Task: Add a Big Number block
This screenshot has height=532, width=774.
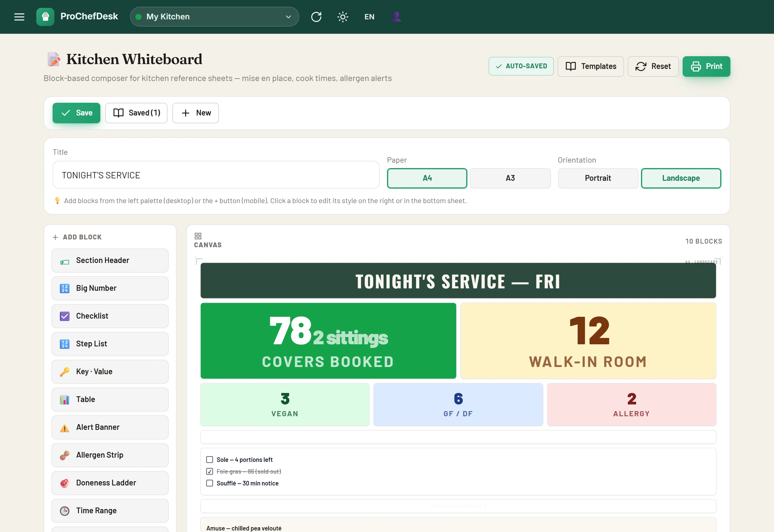Action: (x=110, y=288)
